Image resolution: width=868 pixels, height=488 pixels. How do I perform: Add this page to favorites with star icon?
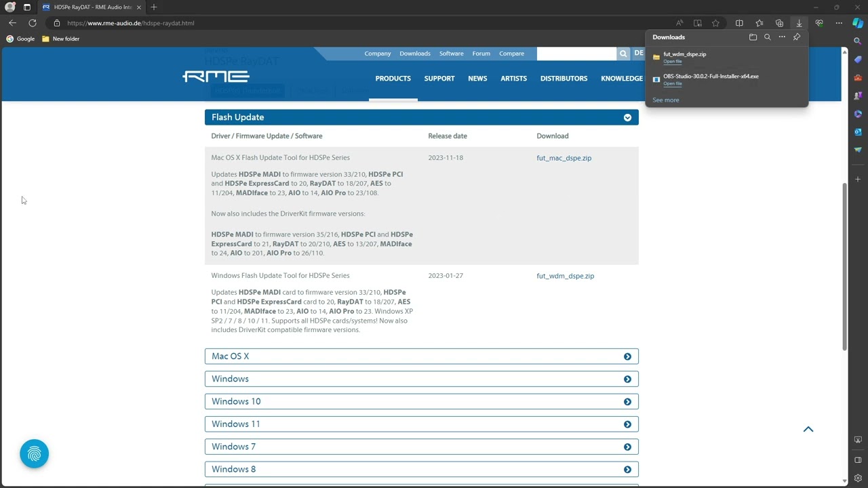tap(715, 23)
